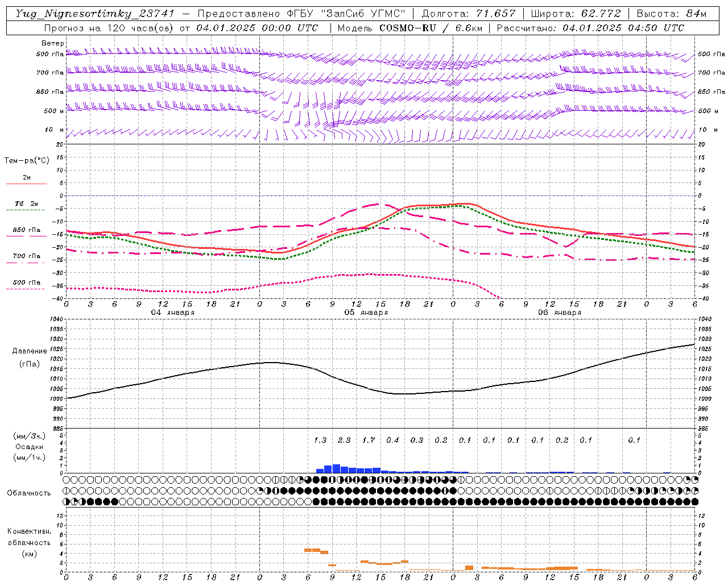Click the '(км)' unit under convective label
The image size is (728, 582).
coord(29,554)
